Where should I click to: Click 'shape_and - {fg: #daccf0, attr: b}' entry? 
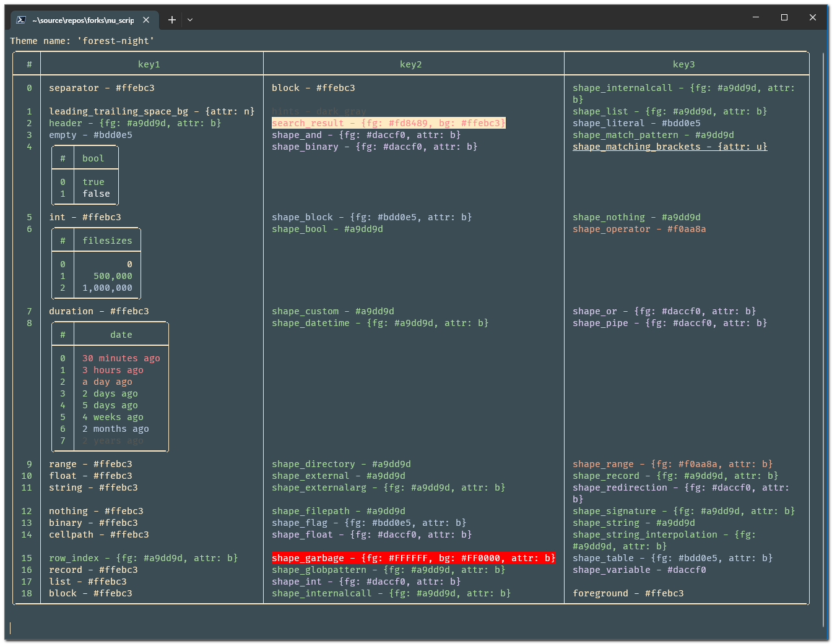(x=366, y=135)
